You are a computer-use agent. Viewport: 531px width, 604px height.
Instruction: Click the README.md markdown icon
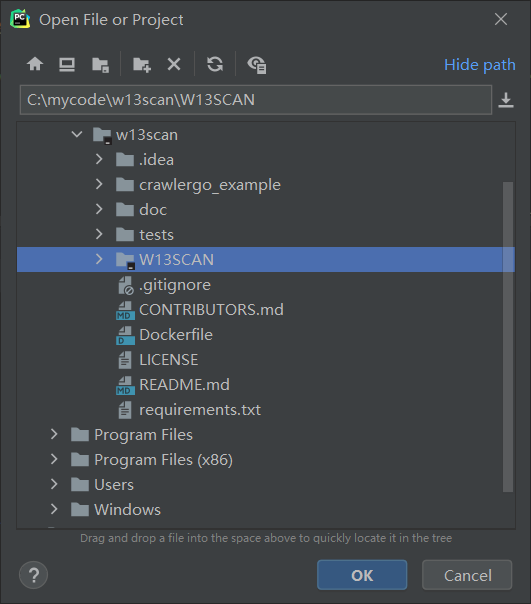click(125, 386)
